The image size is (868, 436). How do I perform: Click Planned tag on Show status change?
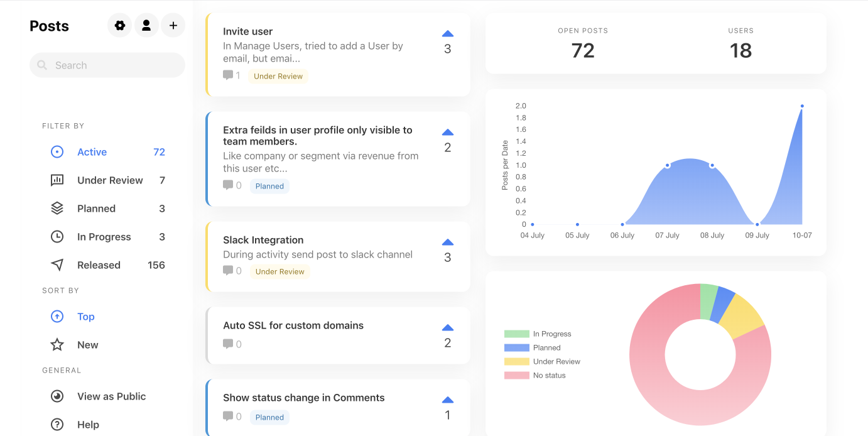[x=269, y=417]
